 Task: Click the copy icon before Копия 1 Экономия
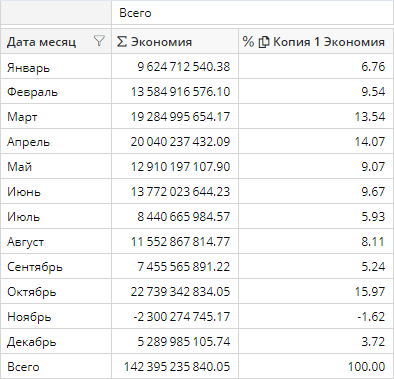[264, 42]
